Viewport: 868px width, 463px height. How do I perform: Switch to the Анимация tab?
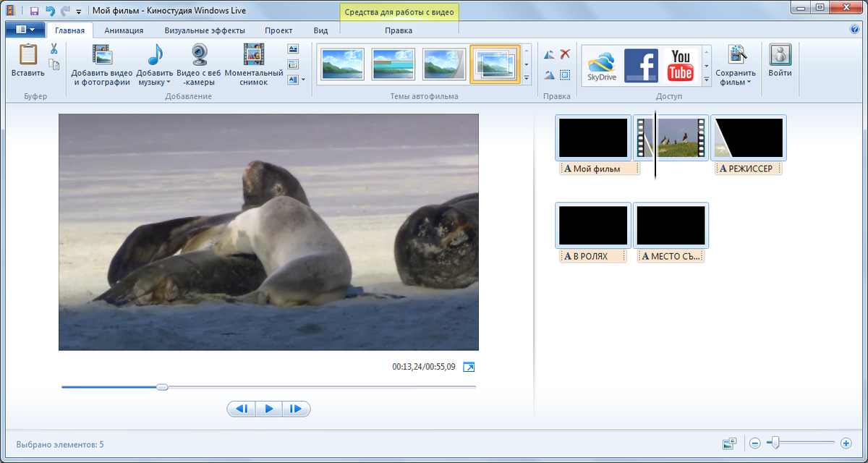pos(123,30)
